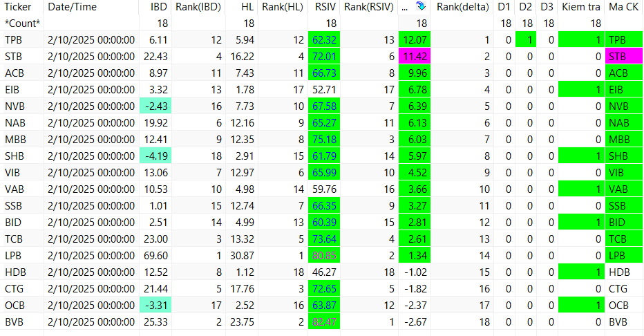
Task: Click the Rank(RSIV) column header
Action: (369, 7)
